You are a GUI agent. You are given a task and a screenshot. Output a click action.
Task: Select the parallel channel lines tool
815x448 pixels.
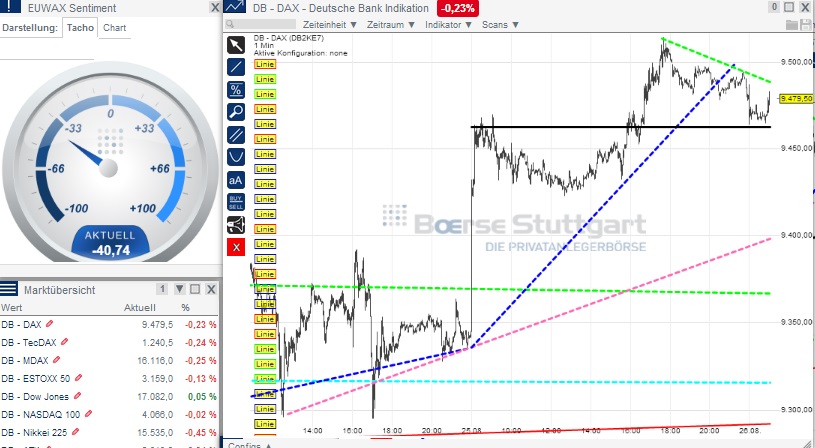pos(236,135)
